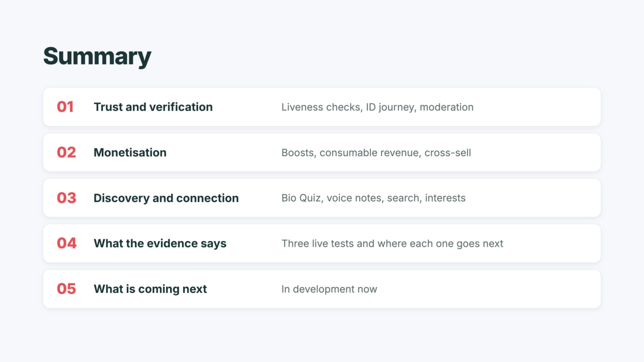This screenshot has width=644, height=362.
Task: Select the Trust and verification heading
Action: 153,107
